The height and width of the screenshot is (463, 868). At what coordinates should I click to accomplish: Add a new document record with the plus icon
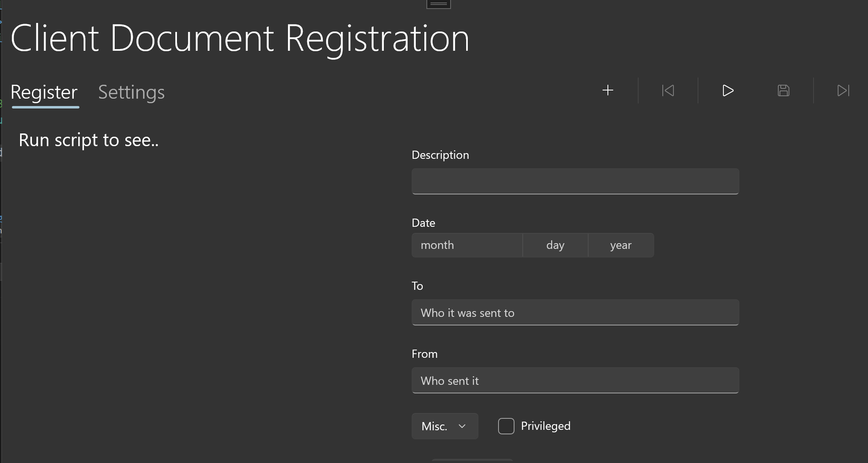tap(608, 90)
